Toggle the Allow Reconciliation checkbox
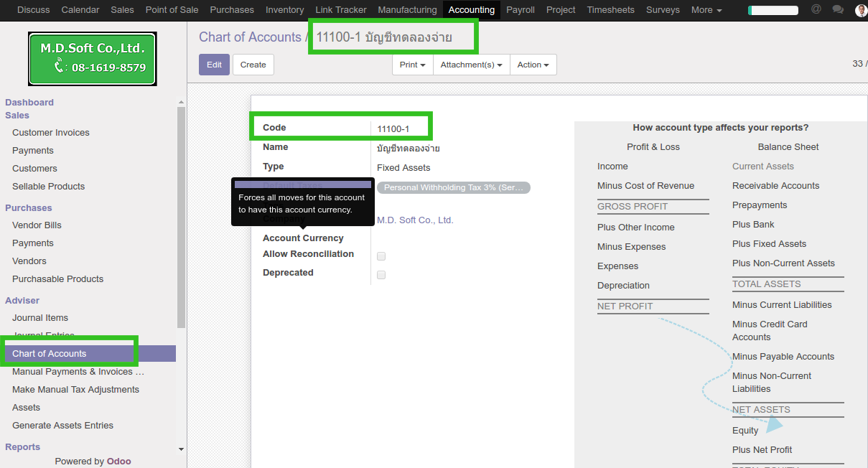Image resolution: width=868 pixels, height=468 pixels. tap(381, 256)
